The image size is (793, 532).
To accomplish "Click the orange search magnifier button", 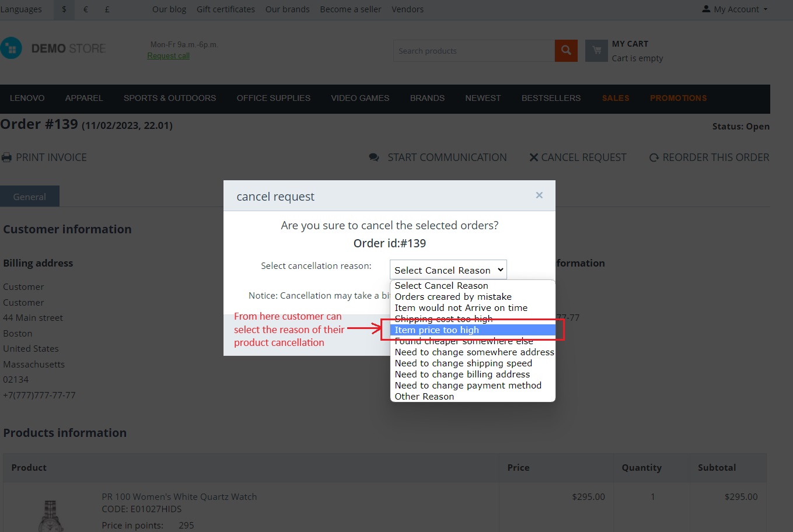I will pyautogui.click(x=566, y=51).
